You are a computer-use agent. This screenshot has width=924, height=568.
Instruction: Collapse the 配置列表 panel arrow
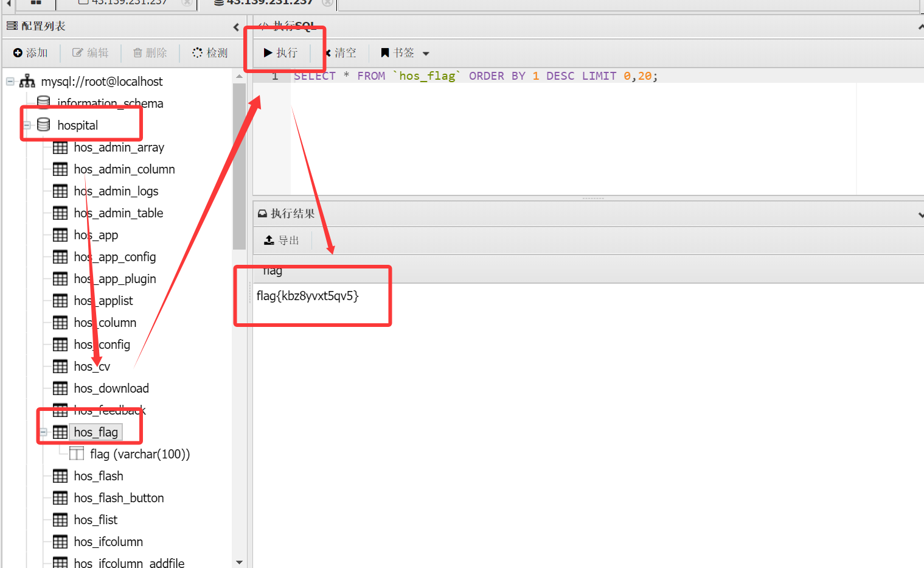click(236, 27)
